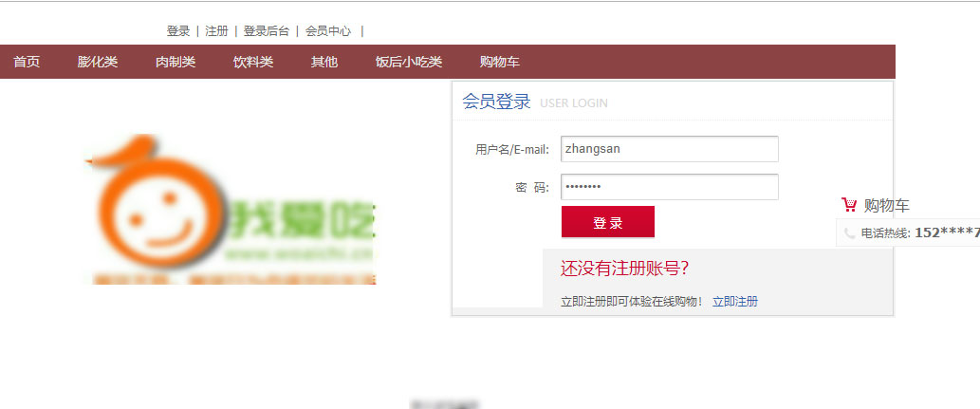This screenshot has width=980, height=409.
Task: Navigate to 饭后小吃类
Action: 409,62
